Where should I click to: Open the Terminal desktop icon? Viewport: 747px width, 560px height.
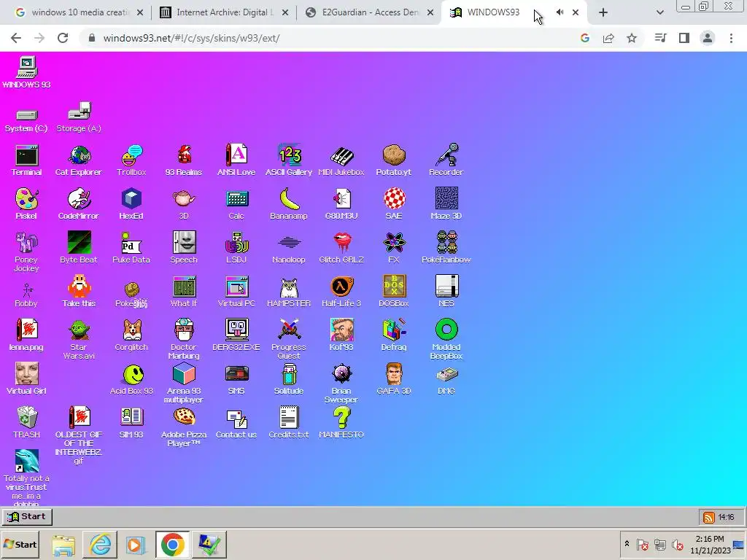tap(27, 160)
